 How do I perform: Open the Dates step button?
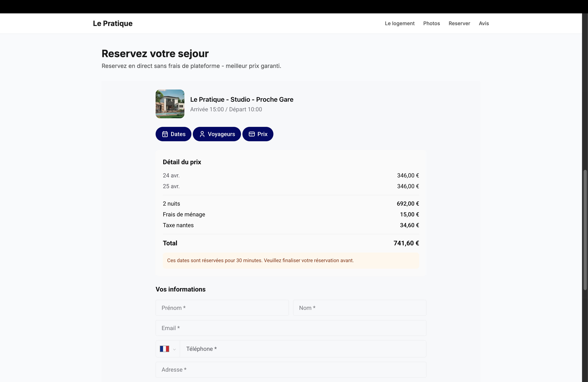point(173,134)
